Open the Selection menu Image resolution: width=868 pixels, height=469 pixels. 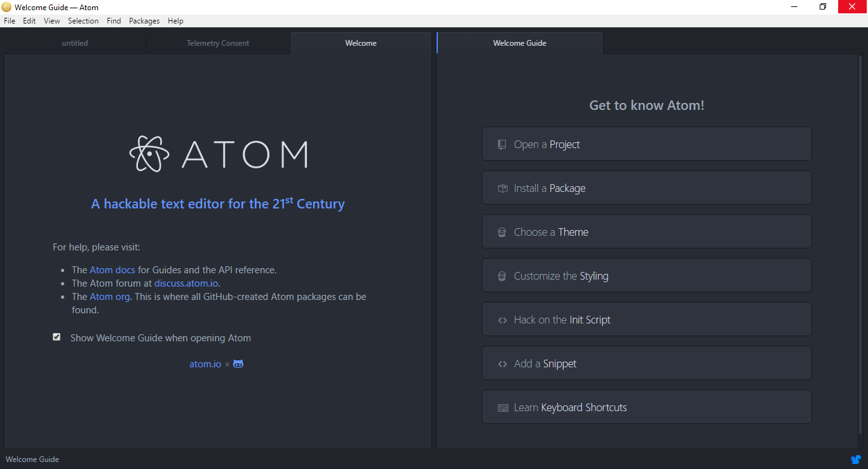[x=83, y=21]
